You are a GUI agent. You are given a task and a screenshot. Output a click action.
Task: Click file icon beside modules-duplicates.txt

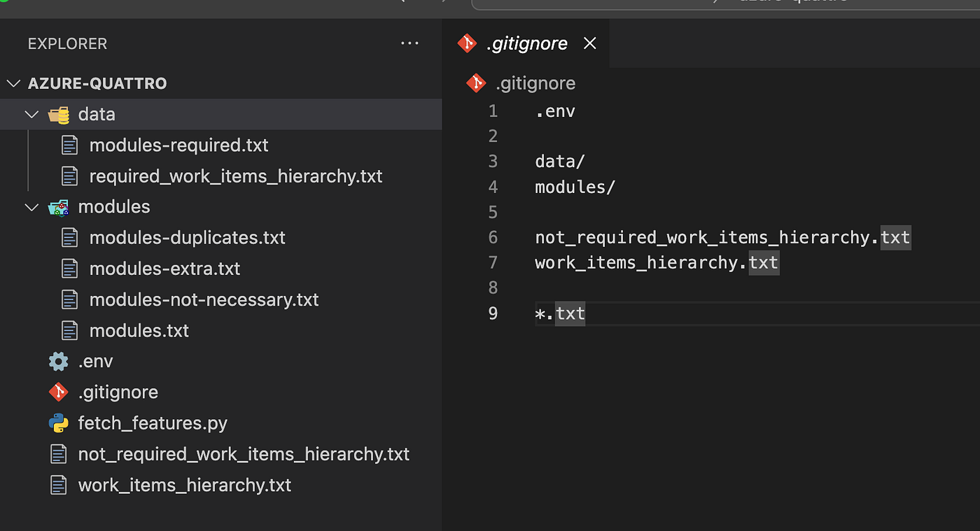[70, 238]
